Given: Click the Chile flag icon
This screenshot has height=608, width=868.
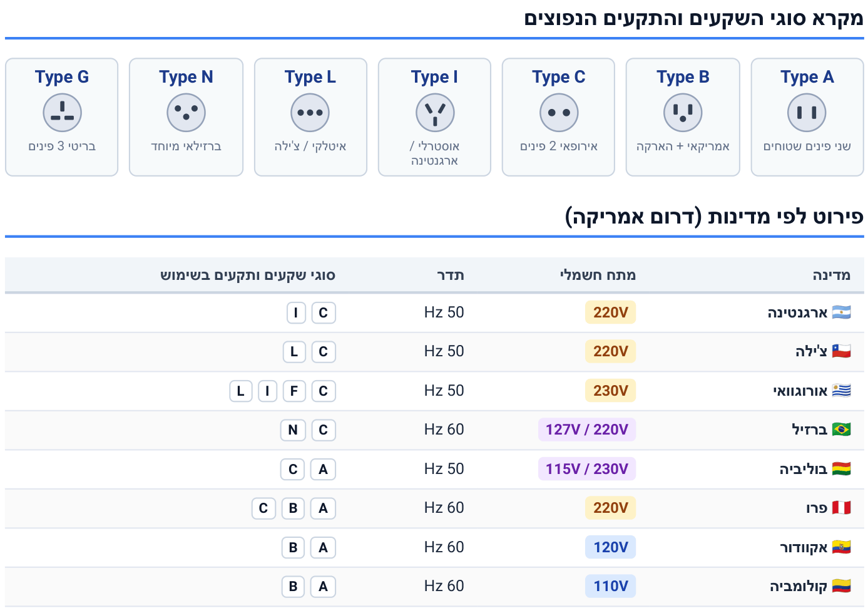Looking at the screenshot, I should [x=841, y=351].
